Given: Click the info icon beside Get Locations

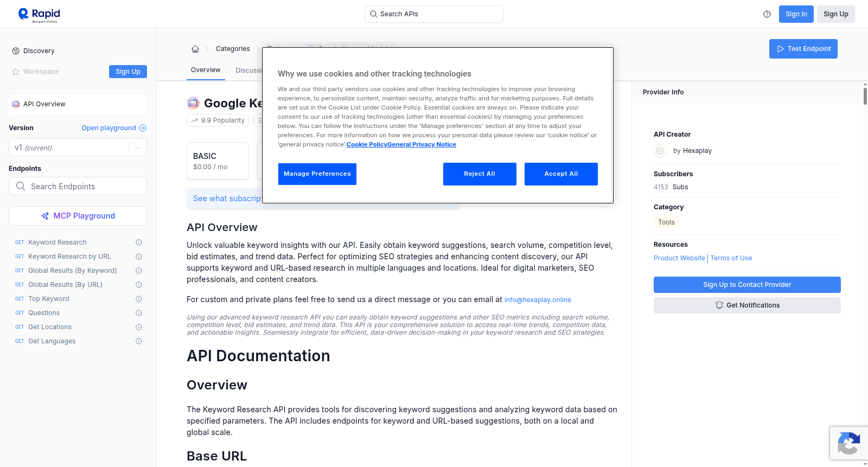Looking at the screenshot, I should tap(139, 327).
